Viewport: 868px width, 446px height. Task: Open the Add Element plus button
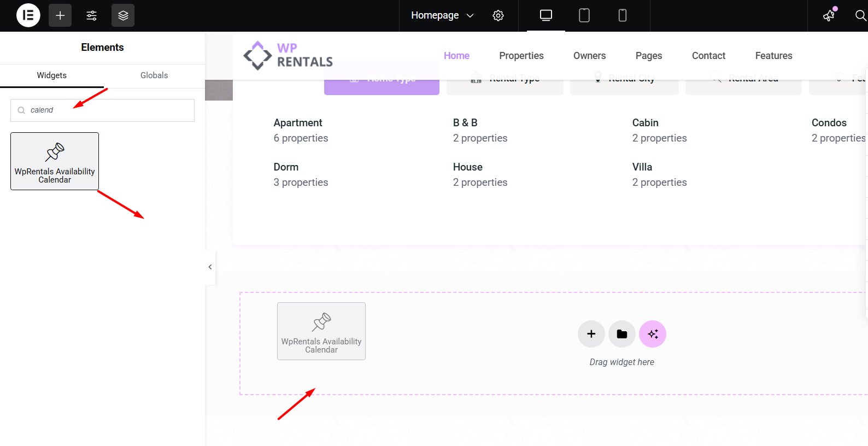click(x=60, y=15)
